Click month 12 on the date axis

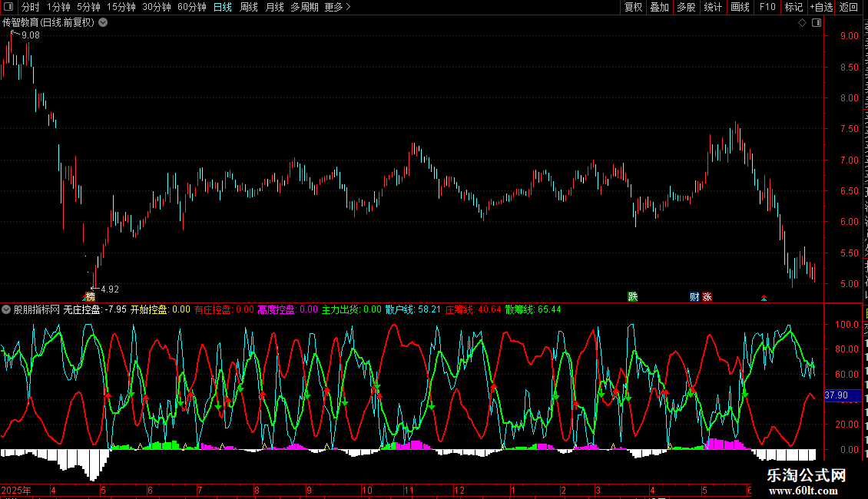tap(459, 490)
